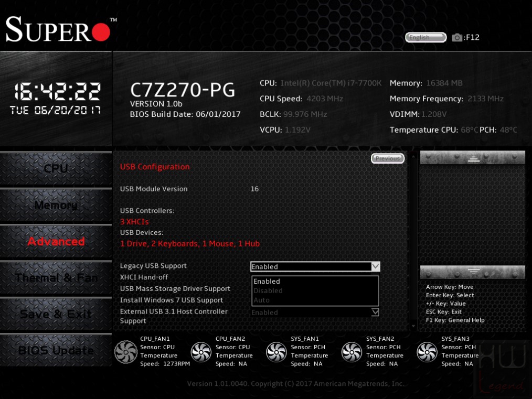This screenshot has width=532, height=399.
Task: Click the date TUE 06/20/2017
Action: (x=55, y=110)
